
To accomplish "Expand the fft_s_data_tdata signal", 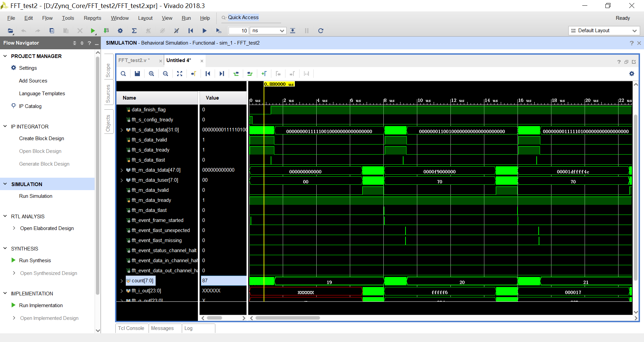I will [x=121, y=130].
